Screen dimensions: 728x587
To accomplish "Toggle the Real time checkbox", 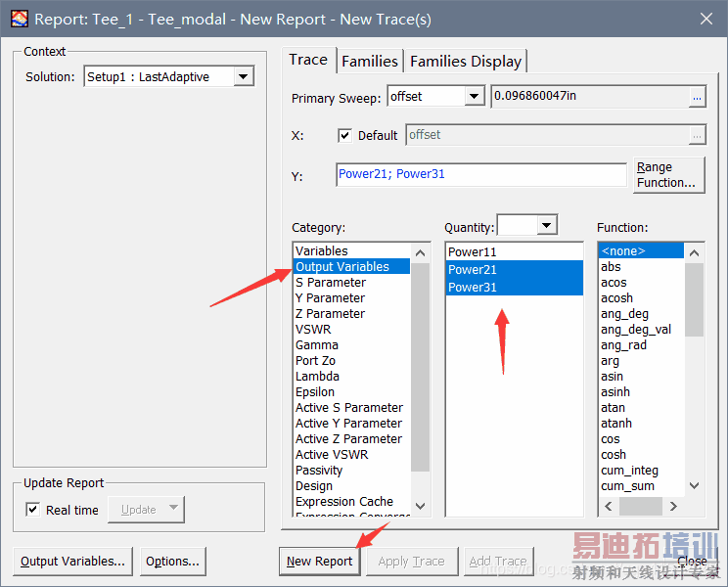I will pos(32,510).
